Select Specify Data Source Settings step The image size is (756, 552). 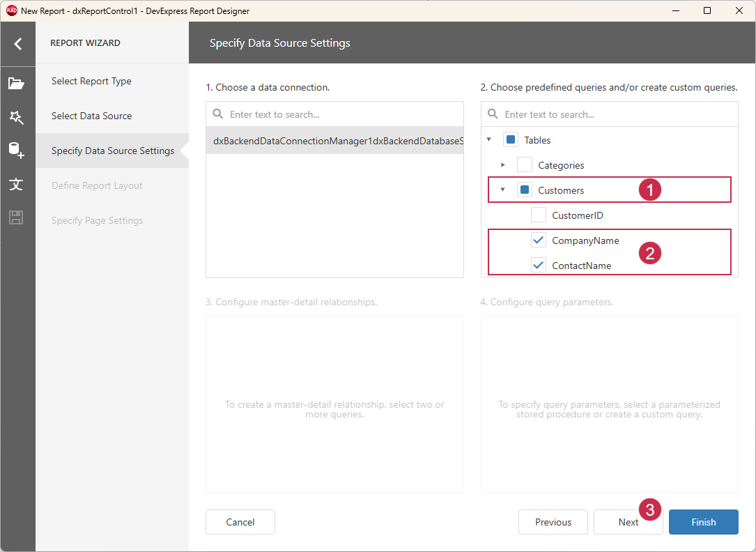coord(112,151)
